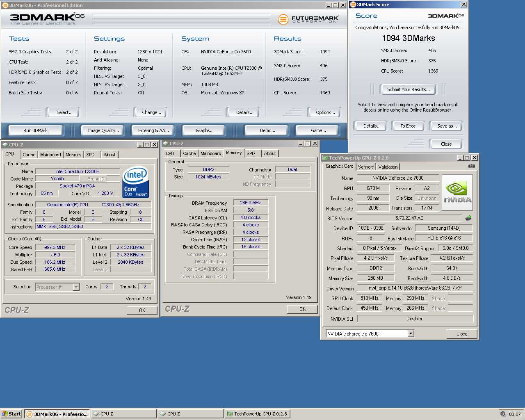525x420 pixels.
Task: Click the Core Speed 997.5 MHz field
Action: click(55, 247)
